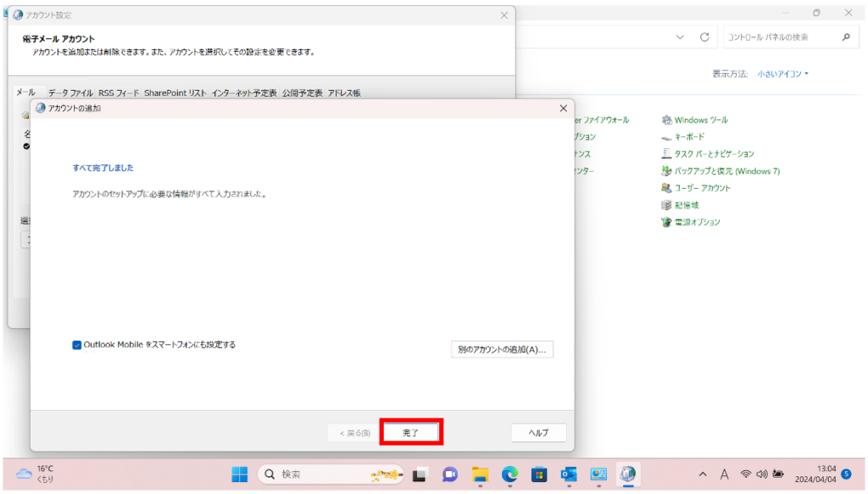Launch Outlook from the taskbar
The image size is (868, 494).
[569, 474]
